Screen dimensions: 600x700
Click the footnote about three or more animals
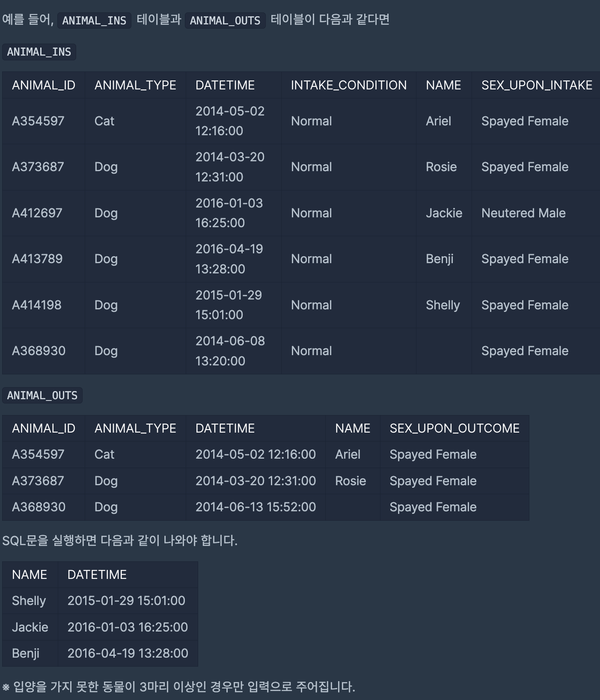pos(179,687)
